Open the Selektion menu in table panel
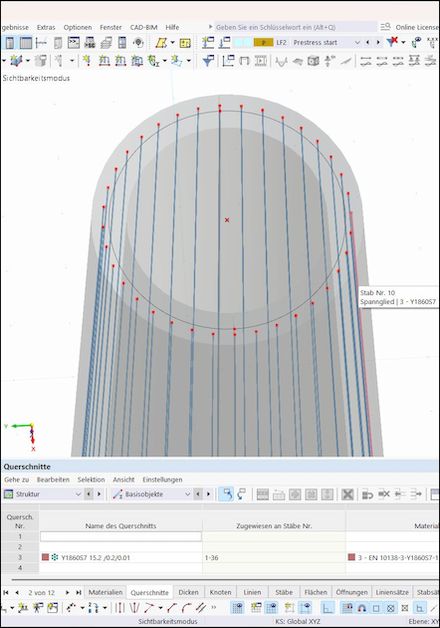Screen dimensions: 440x628 point(91,479)
